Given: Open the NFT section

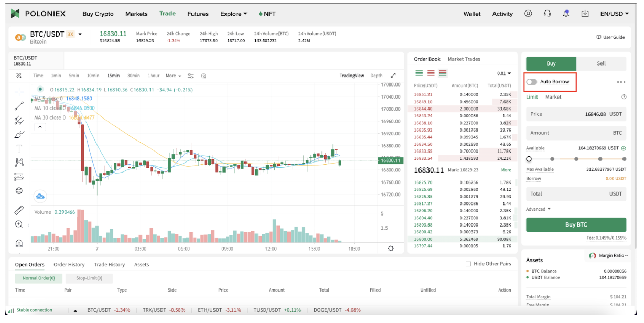Looking at the screenshot, I should (x=267, y=14).
